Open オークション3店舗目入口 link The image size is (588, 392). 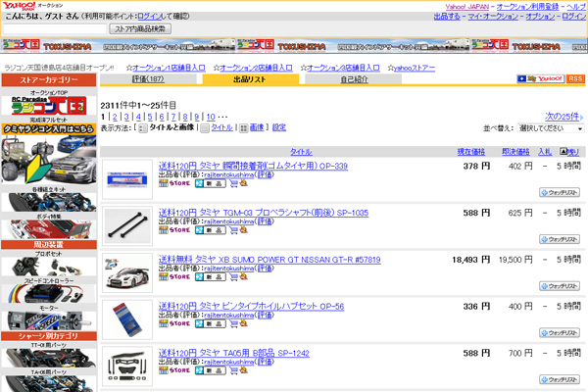point(343,68)
